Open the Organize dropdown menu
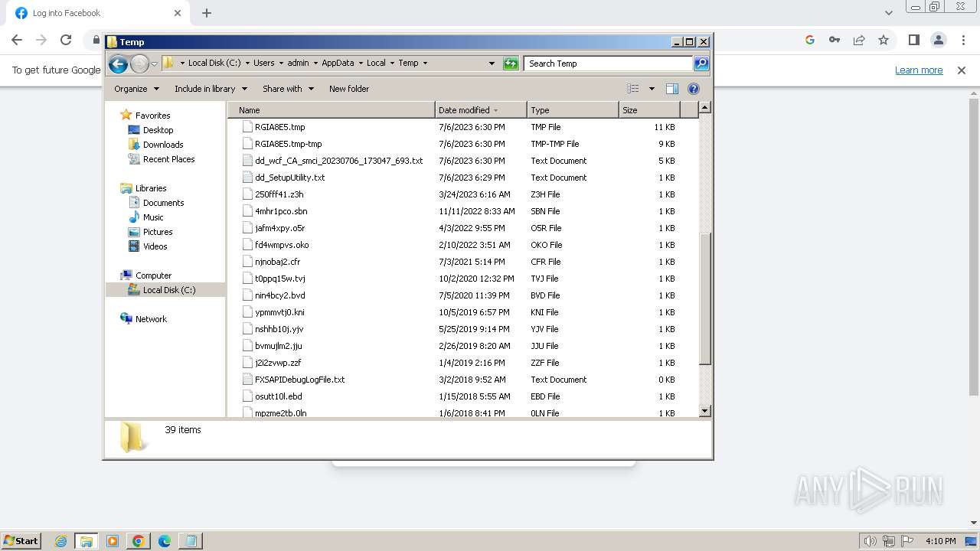980x551 pixels. click(136, 89)
